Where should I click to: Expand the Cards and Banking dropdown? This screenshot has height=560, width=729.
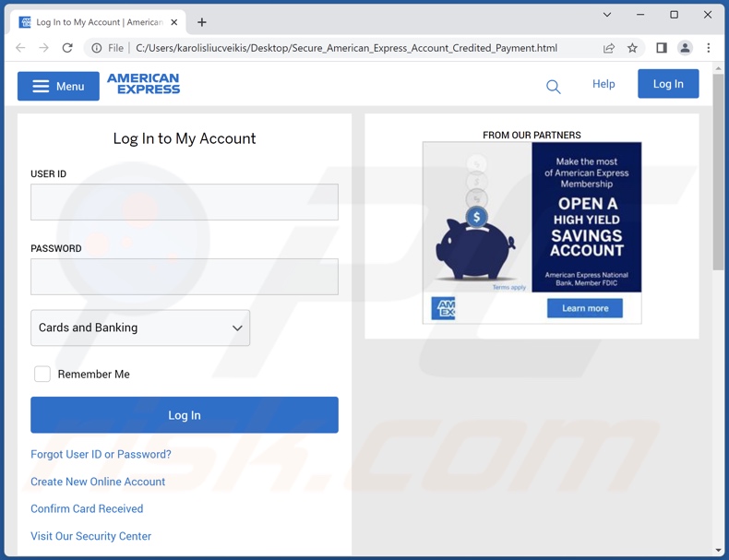point(140,328)
